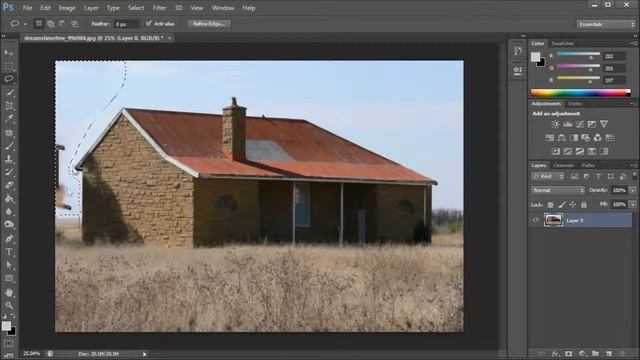The width and height of the screenshot is (640, 360).
Task: Select the Zoom tool
Action: (9, 305)
